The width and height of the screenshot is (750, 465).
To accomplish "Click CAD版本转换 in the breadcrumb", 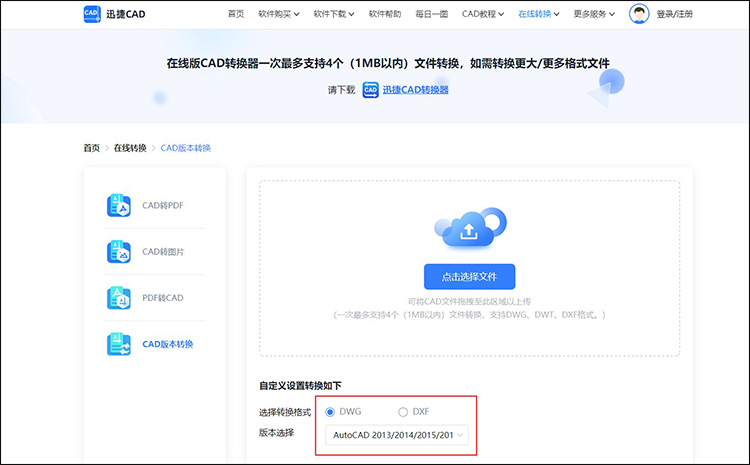I will pyautogui.click(x=186, y=148).
